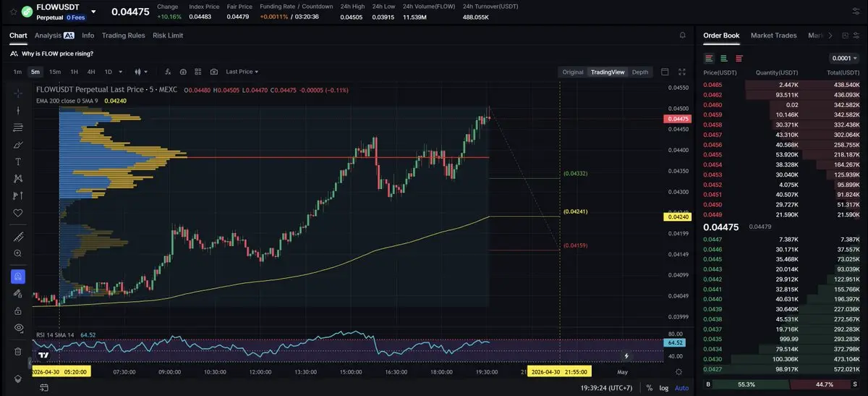
Task: Select the Crosshair cursor tool
Action: 18,93
